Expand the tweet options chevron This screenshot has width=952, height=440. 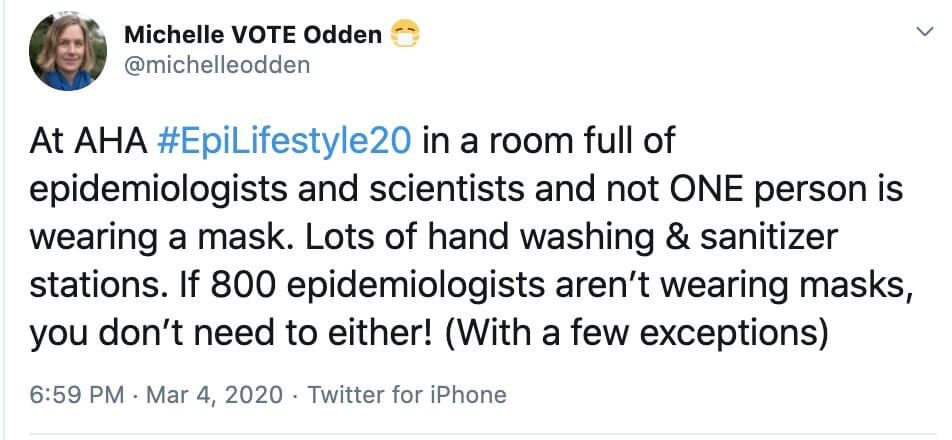coord(924,32)
